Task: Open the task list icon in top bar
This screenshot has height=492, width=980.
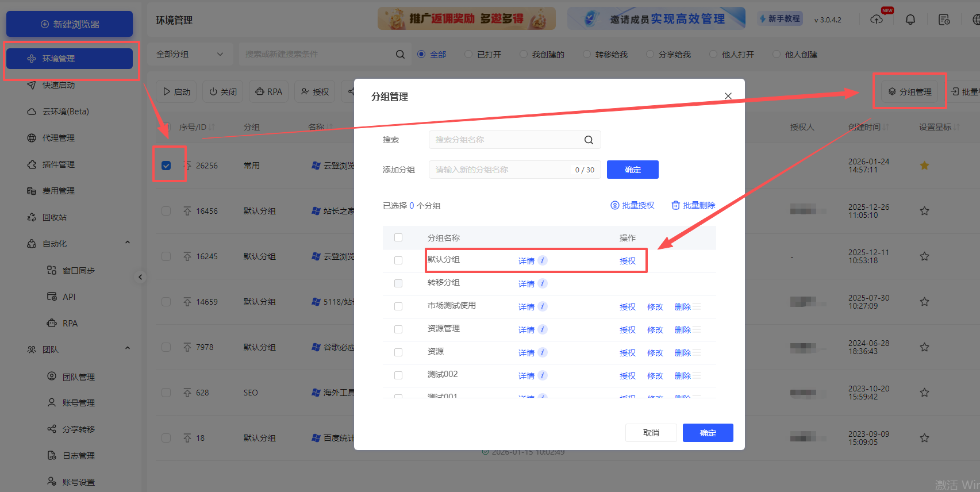Action: 944,20
